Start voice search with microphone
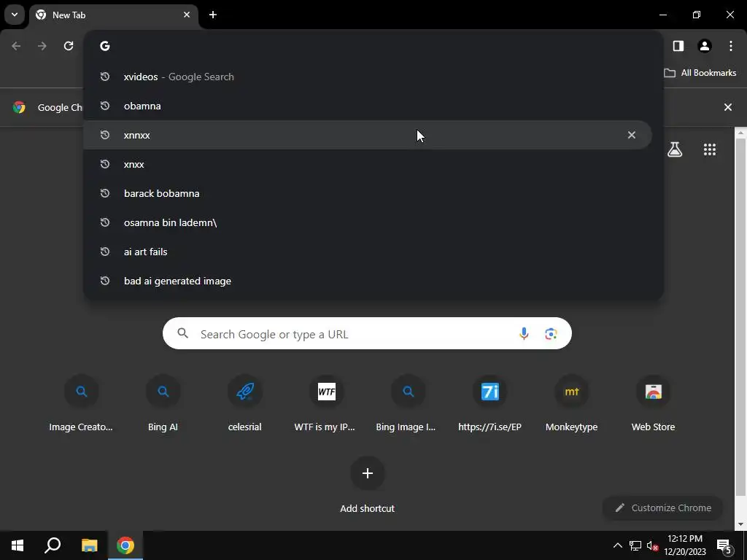The image size is (747, 560). pos(524,334)
